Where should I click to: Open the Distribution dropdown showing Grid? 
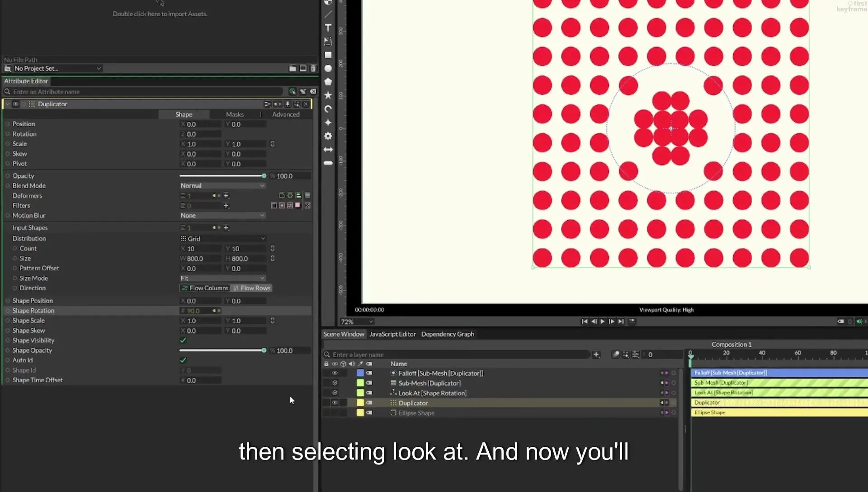[x=222, y=239]
